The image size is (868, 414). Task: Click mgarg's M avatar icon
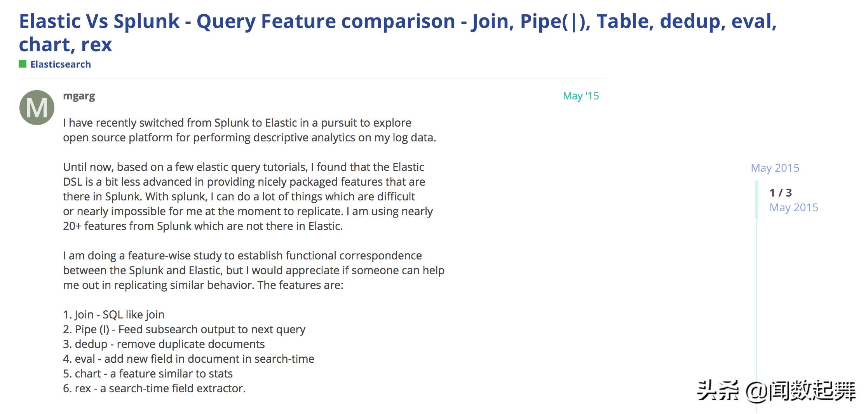(x=37, y=108)
